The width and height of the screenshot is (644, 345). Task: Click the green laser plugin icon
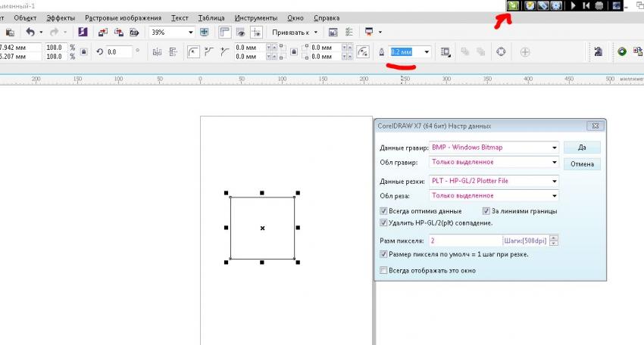point(514,6)
